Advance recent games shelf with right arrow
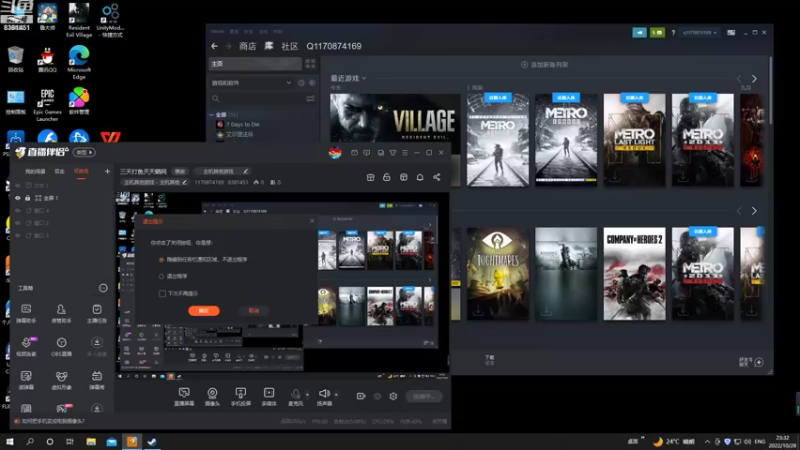The height and width of the screenshot is (450, 800). point(754,79)
